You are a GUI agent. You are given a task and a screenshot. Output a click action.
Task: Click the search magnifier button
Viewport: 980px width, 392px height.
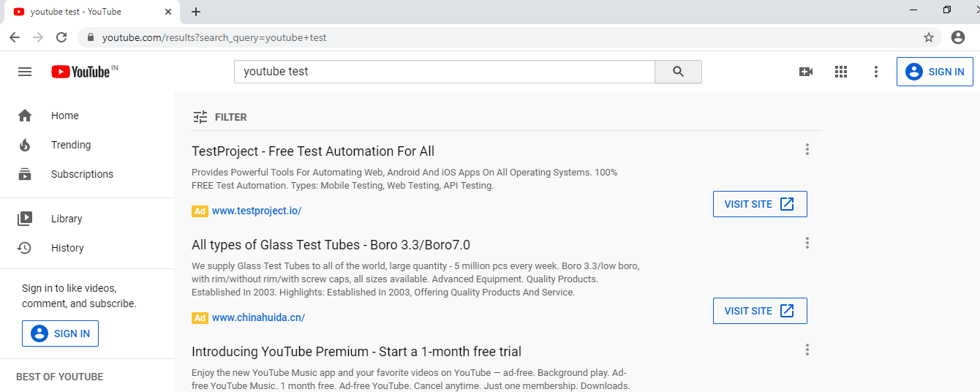678,72
